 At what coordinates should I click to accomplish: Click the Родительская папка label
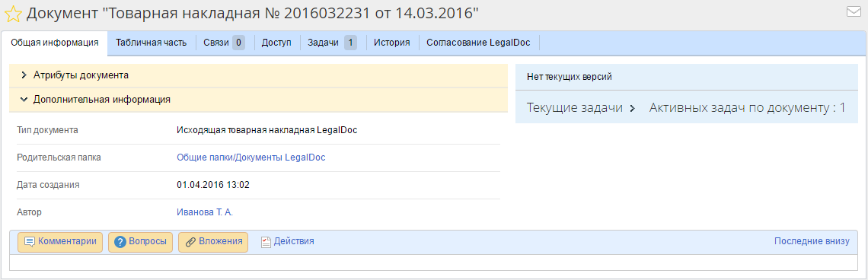pyautogui.click(x=59, y=157)
